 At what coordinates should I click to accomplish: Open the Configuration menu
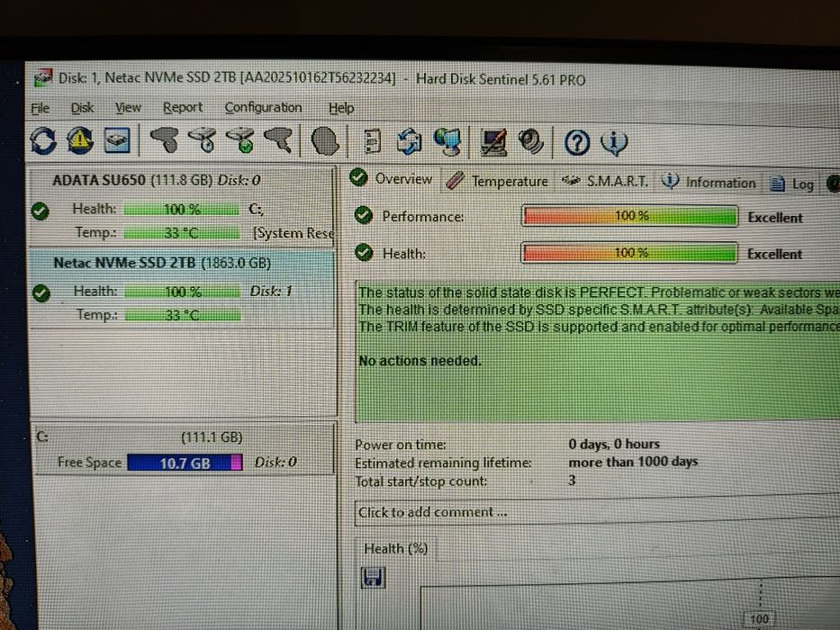click(x=263, y=107)
